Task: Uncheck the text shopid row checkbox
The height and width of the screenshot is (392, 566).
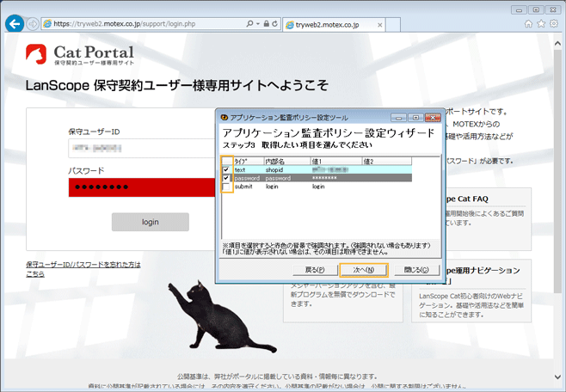Action: [226, 169]
